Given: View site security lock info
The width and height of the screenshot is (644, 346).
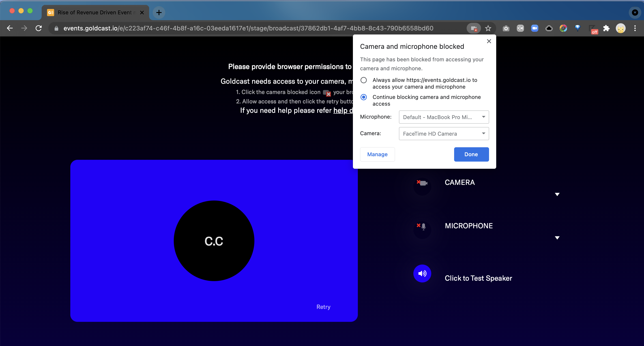Looking at the screenshot, I should [56, 28].
